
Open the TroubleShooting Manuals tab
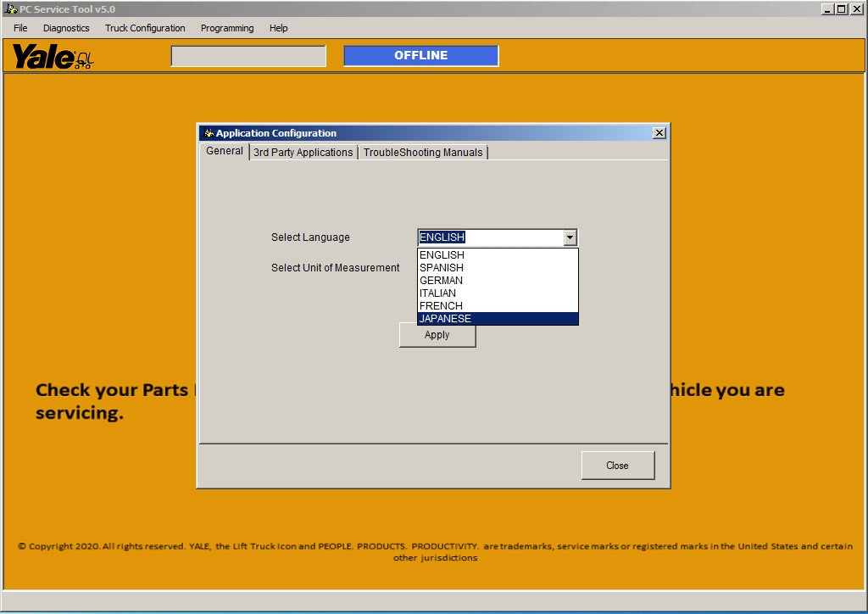tap(423, 153)
